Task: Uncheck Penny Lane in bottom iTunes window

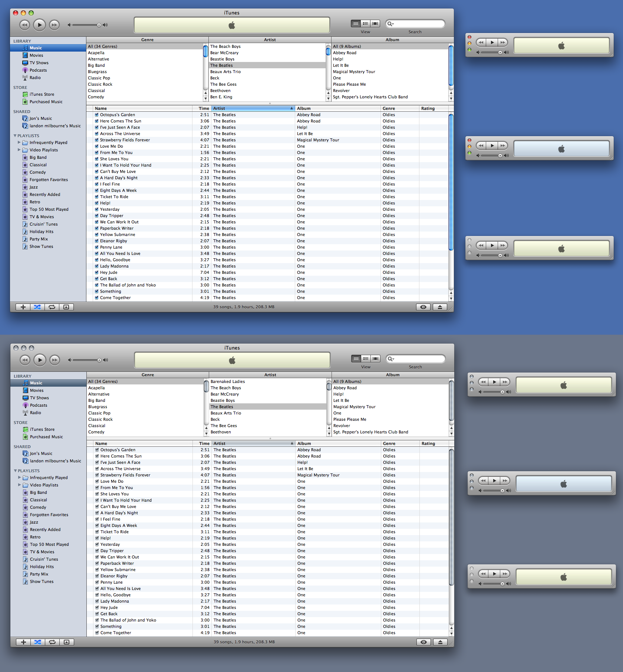Action: point(97,582)
